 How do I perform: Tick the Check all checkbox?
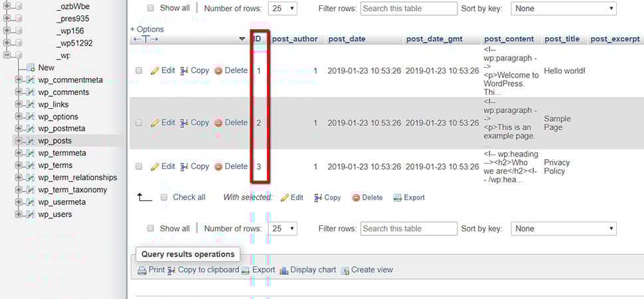164,198
